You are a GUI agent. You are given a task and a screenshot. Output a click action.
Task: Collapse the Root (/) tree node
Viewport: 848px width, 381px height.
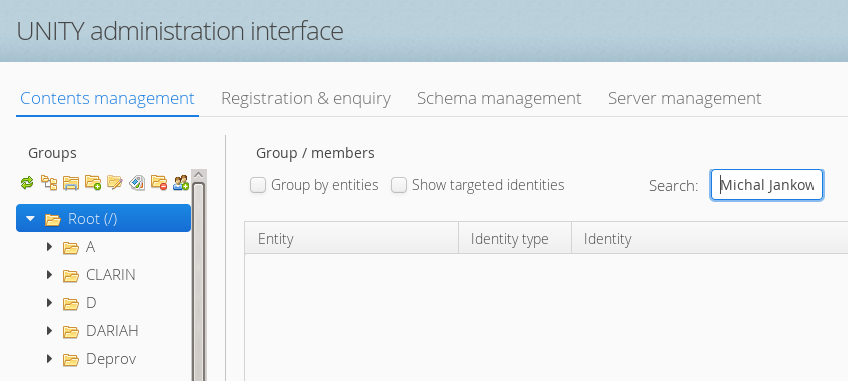(30, 219)
